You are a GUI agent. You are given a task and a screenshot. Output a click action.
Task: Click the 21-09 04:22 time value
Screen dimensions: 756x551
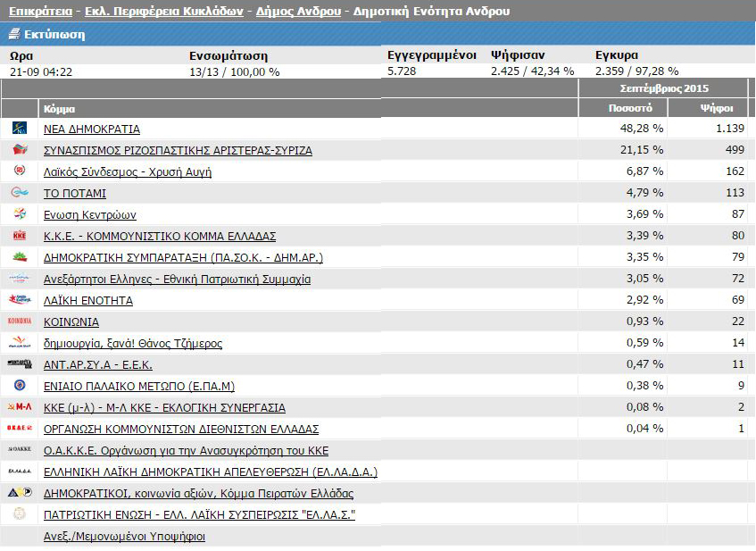tap(41, 72)
